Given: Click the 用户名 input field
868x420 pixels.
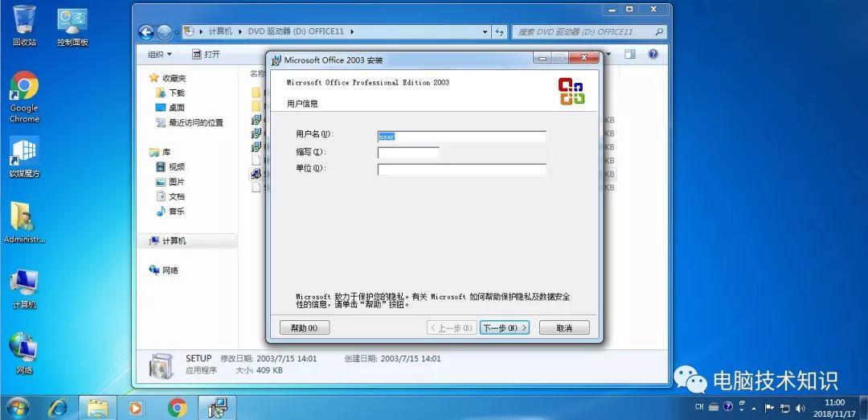Looking at the screenshot, I should [461, 136].
